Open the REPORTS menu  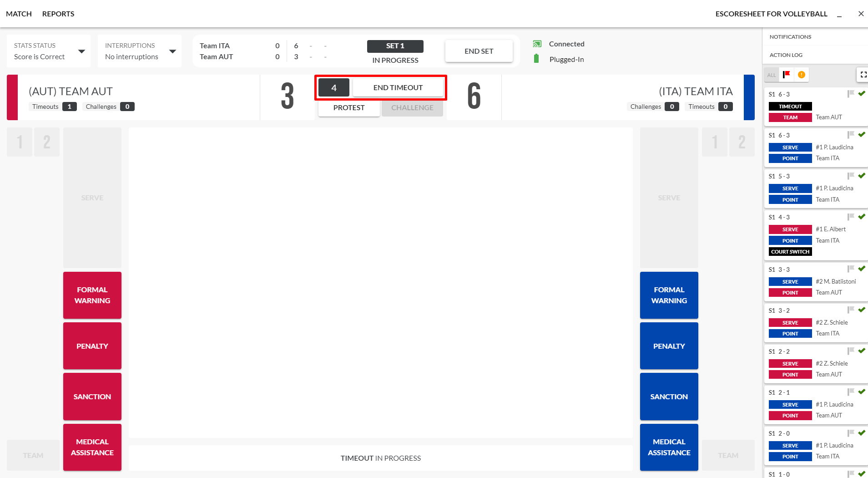click(x=58, y=14)
